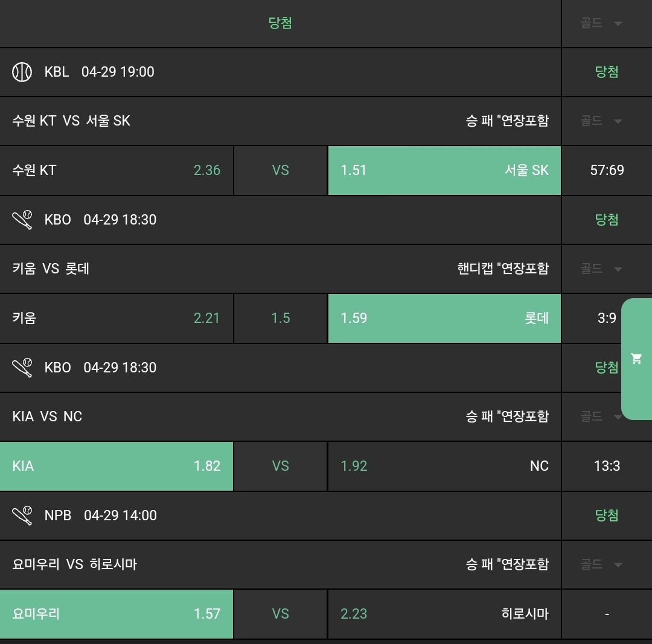Click the 57:69 score cell
Image resolution: width=652 pixels, height=644 pixels.
(x=607, y=170)
